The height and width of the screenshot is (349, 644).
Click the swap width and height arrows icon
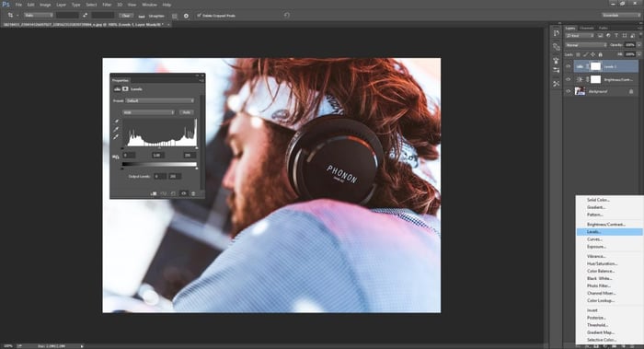point(85,16)
